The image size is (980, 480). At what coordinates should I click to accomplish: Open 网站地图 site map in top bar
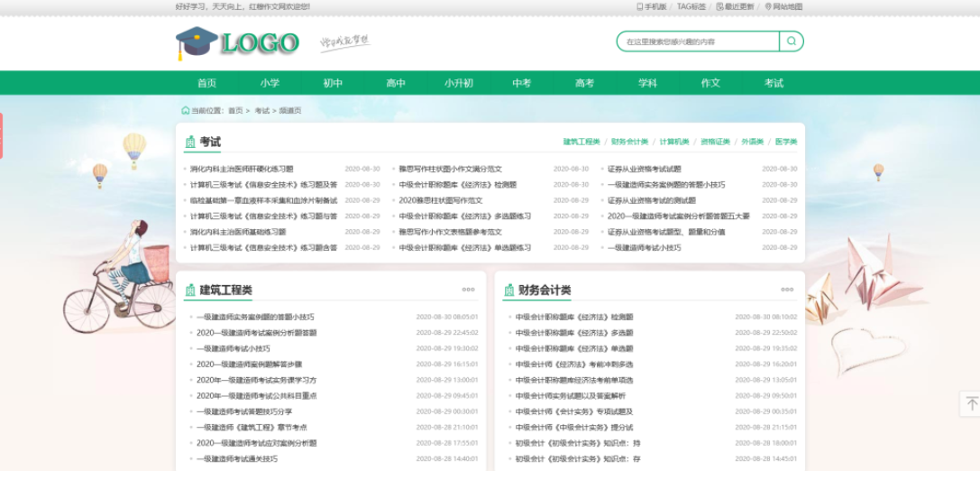point(783,6)
